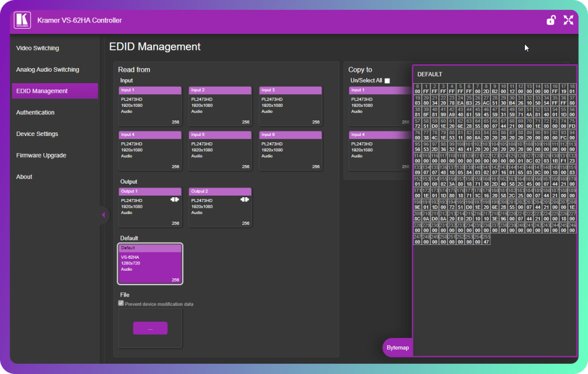Click Kramer VS-62HA Controller title
588x374 pixels.
pos(79,20)
